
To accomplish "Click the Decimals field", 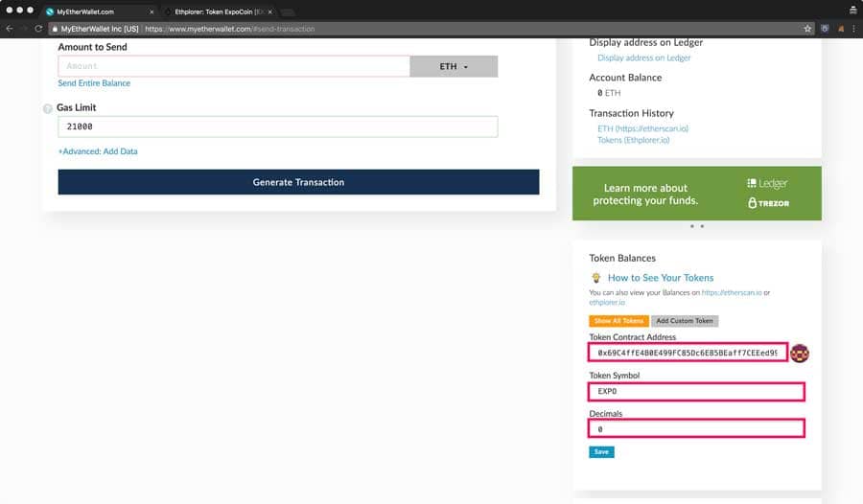I will [x=696, y=428].
